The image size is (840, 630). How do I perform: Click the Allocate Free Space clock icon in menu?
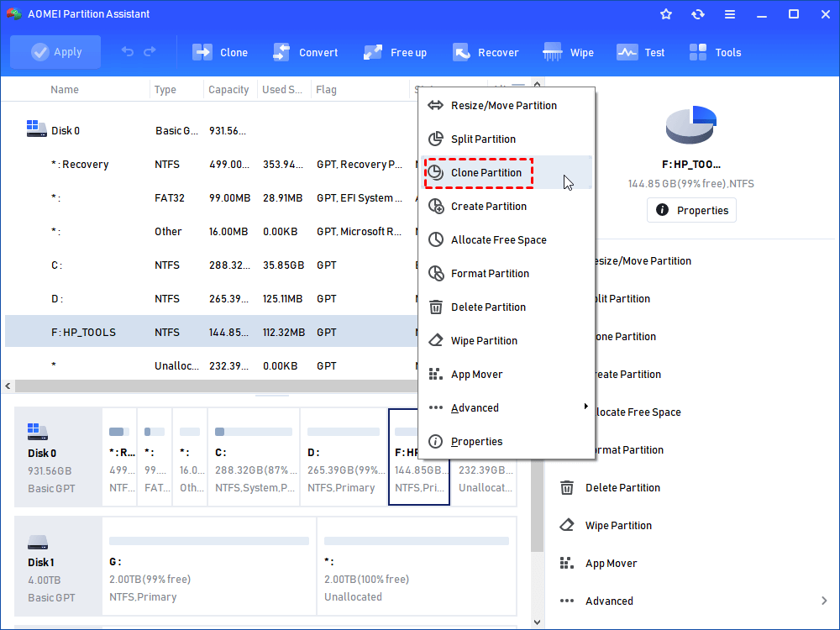click(x=435, y=239)
